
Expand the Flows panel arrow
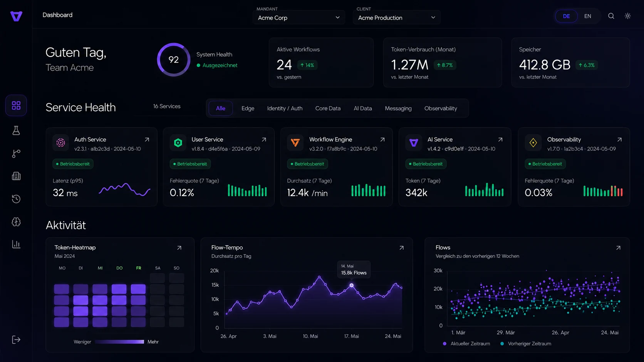618,248
